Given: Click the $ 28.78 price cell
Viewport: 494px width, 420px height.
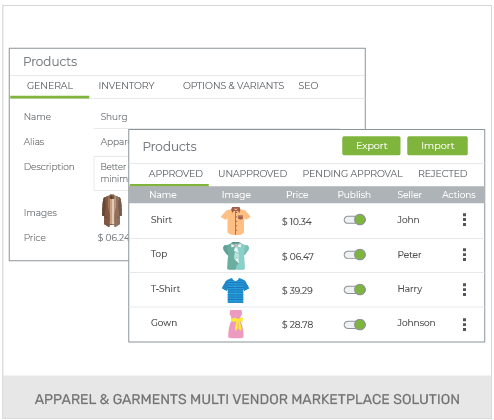Looking at the screenshot, I should coord(297,325).
